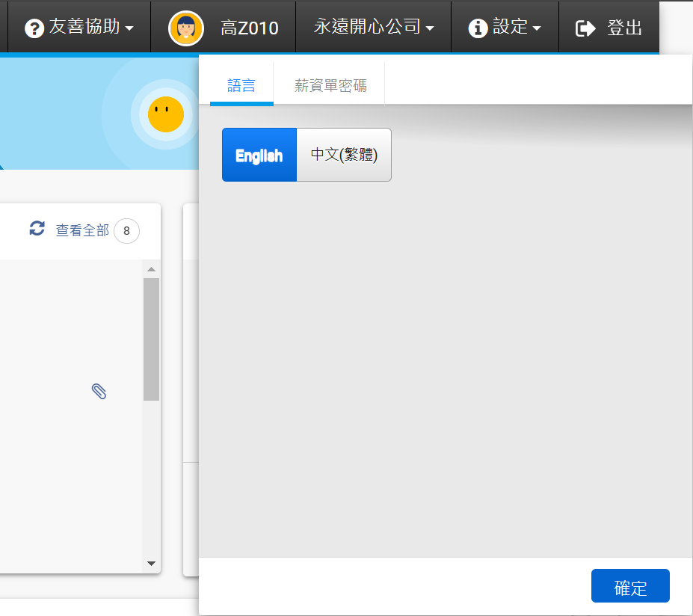Click the user avatar icon
This screenshot has height=616, width=693.
(x=186, y=28)
